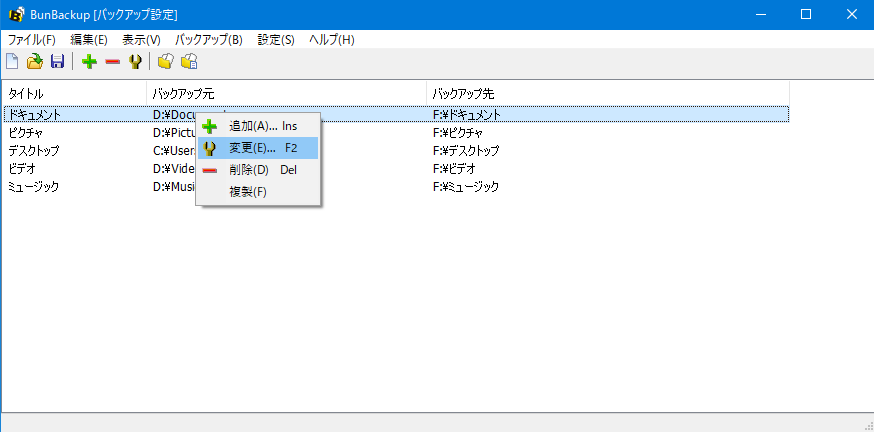874x432 pixels.
Task: Click the BunBackup app icon in title bar
Action: 17,14
